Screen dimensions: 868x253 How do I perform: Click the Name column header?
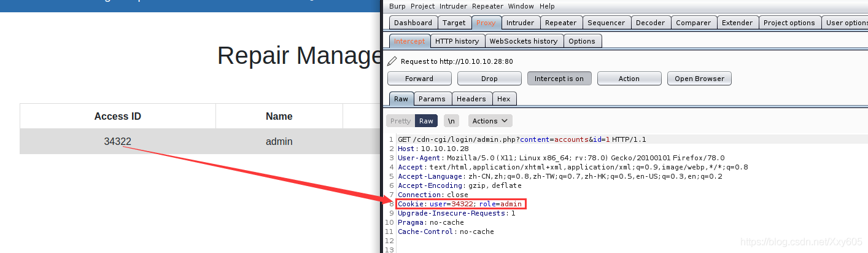point(279,116)
